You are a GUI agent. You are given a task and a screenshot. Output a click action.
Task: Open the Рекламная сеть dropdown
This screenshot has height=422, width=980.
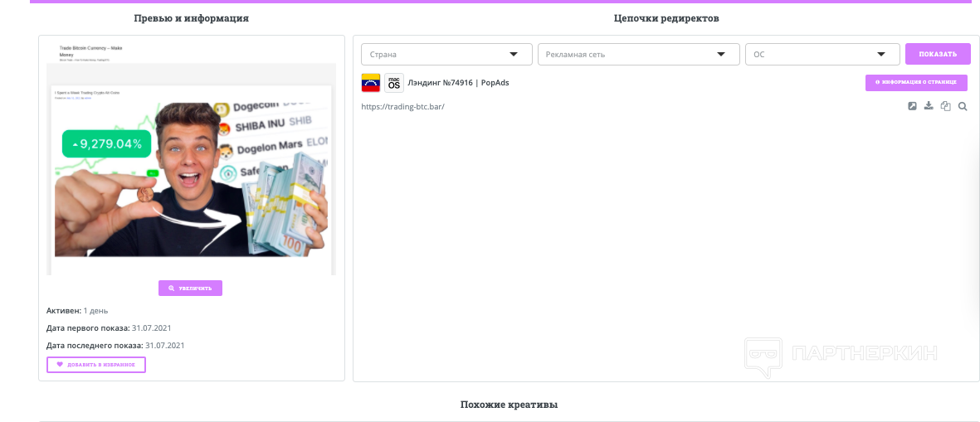point(639,55)
